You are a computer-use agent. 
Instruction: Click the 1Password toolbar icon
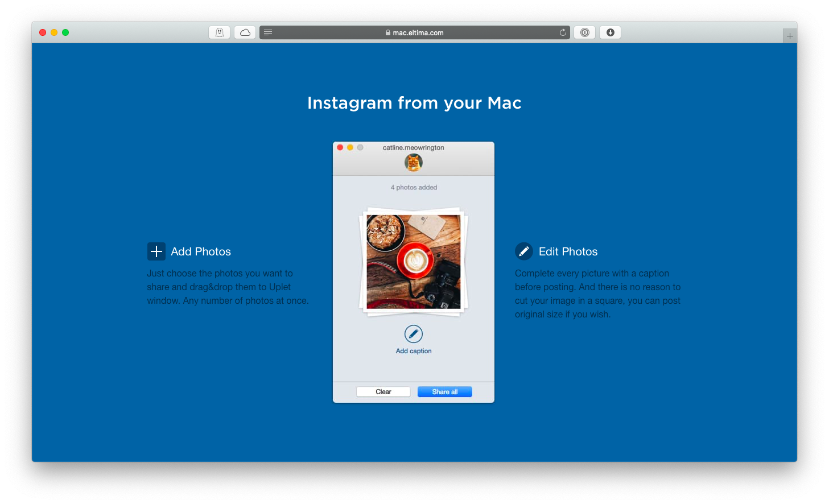pos(584,32)
